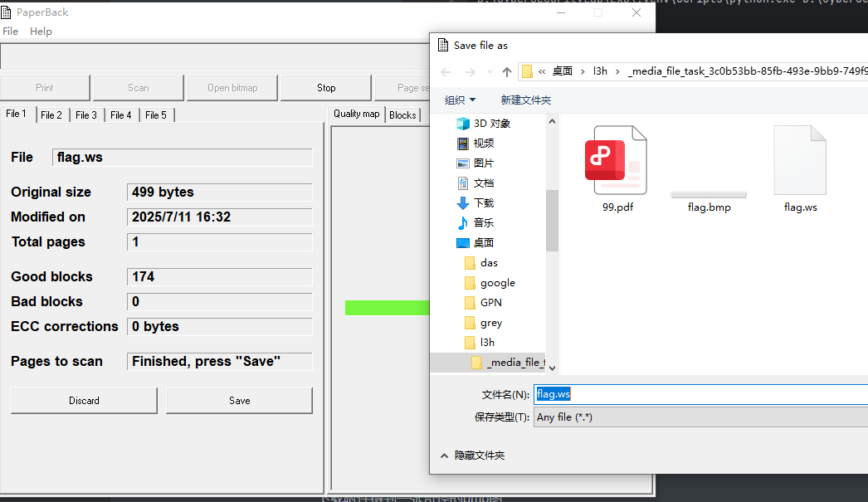Open the Help menu in PaperBack
The height and width of the screenshot is (502, 868).
41,31
